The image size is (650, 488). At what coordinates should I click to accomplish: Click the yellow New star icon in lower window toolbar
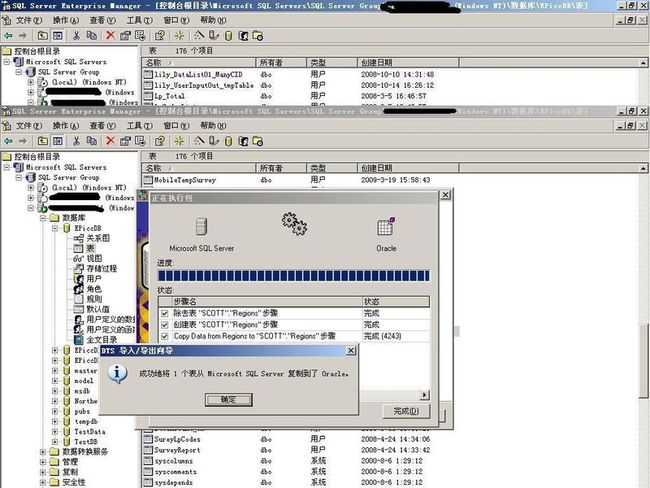point(179,141)
